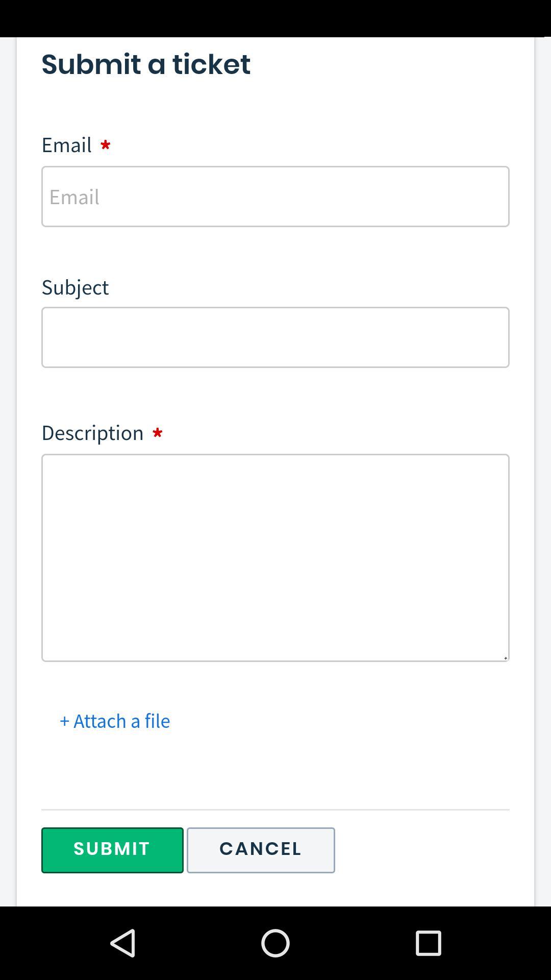The width and height of the screenshot is (551, 980).
Task: Click the Subject field label
Action: tap(75, 287)
